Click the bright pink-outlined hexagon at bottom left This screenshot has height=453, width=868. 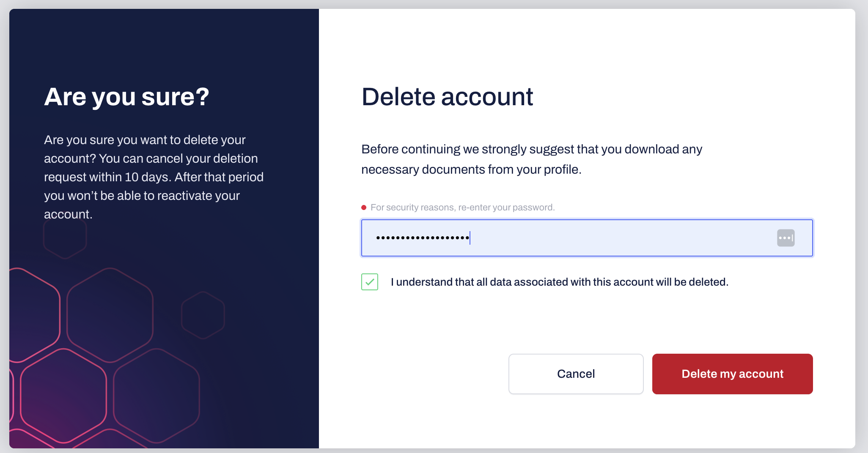tap(63, 396)
